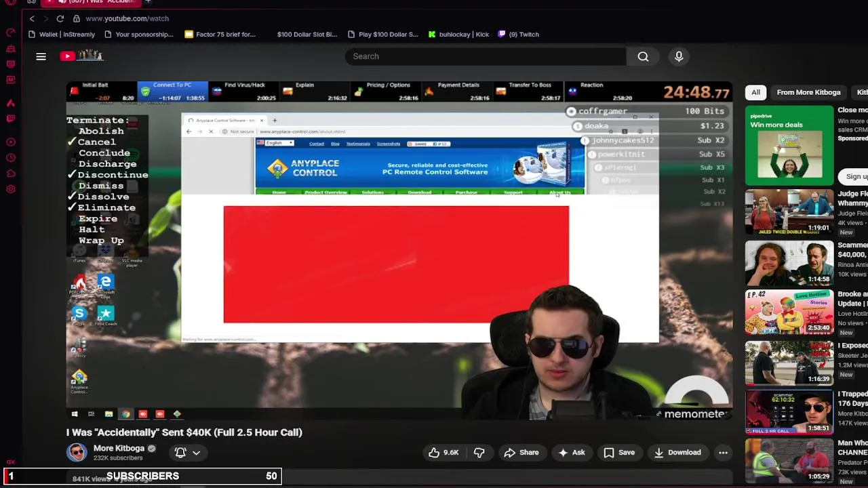868x488 pixels.
Task: Open the Find Virus/Hack chapter marker
Action: [x=244, y=91]
